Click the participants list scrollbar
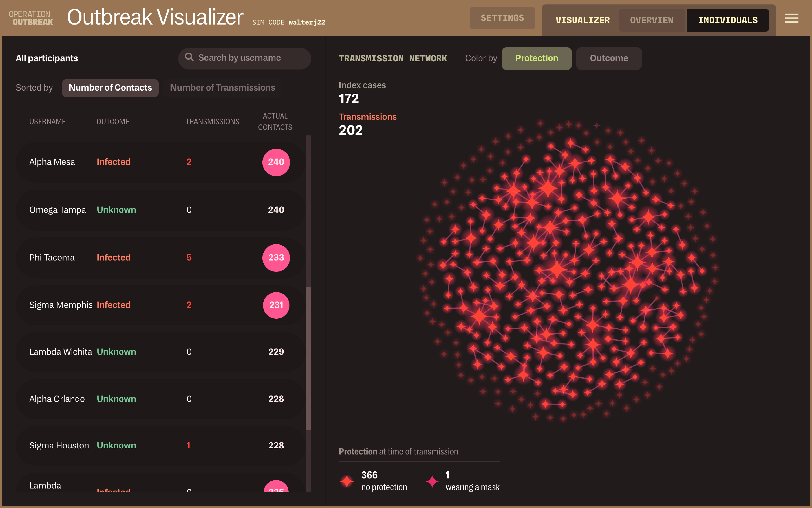This screenshot has height=508, width=812. (x=308, y=358)
